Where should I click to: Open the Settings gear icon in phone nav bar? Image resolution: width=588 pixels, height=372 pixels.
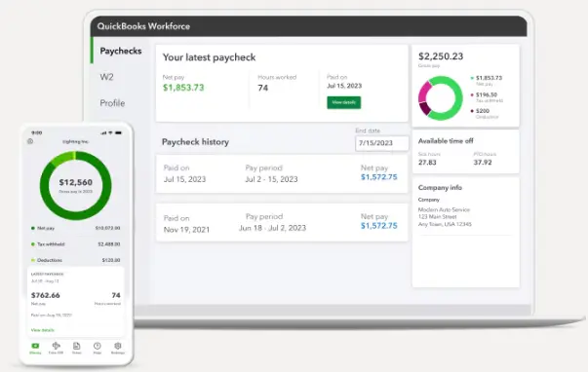pos(118,346)
